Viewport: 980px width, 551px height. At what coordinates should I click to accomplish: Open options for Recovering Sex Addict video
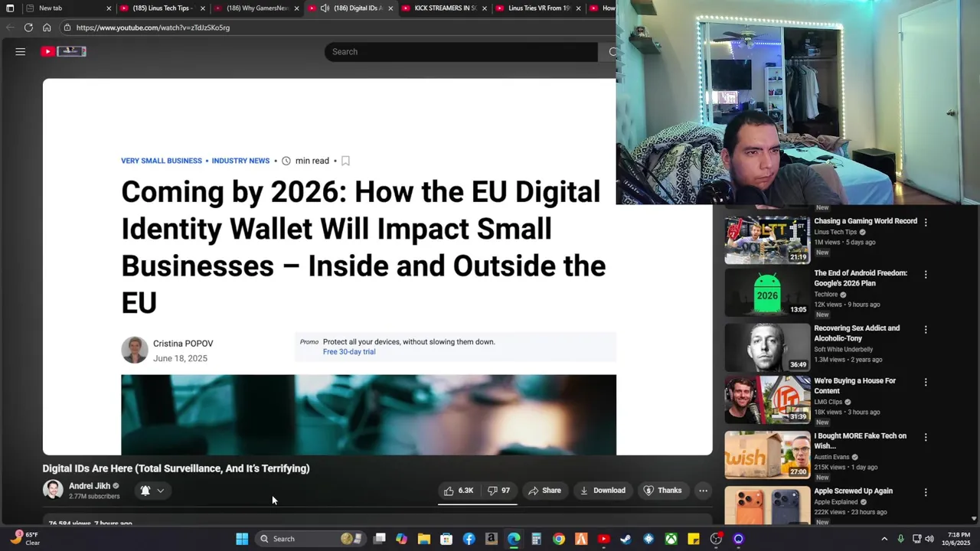[x=926, y=329]
